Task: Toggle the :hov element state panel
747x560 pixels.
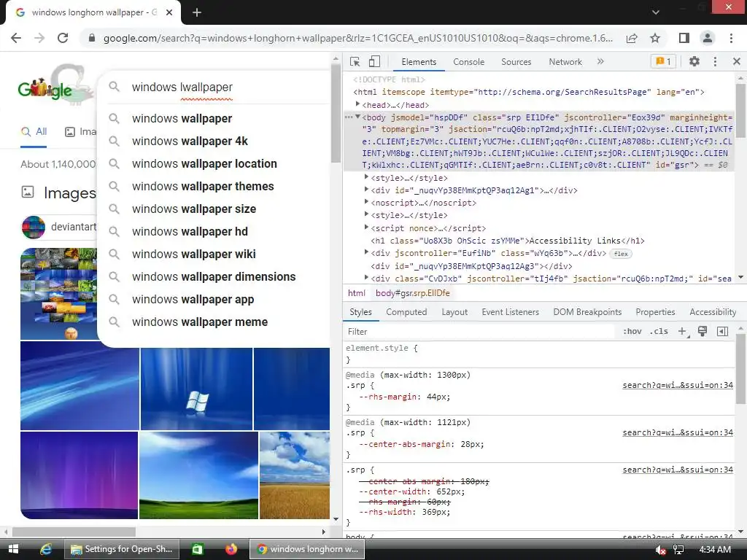Action: tap(632, 332)
